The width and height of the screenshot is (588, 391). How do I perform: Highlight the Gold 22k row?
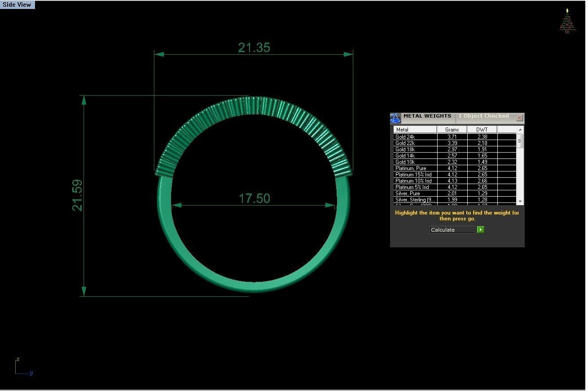tap(455, 143)
